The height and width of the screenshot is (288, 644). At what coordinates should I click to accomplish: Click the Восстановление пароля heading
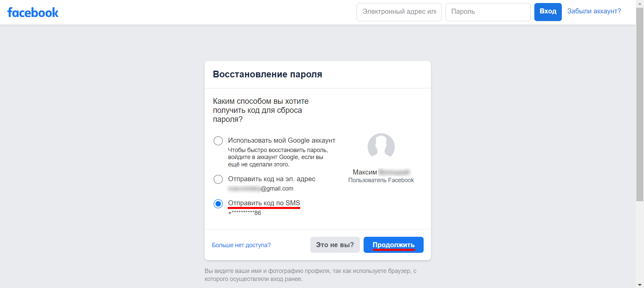(268, 74)
